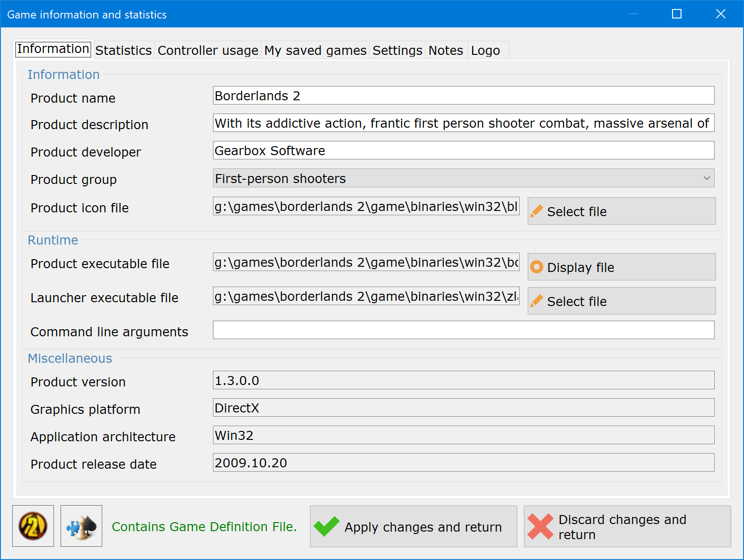Click the Product description field

point(464,123)
